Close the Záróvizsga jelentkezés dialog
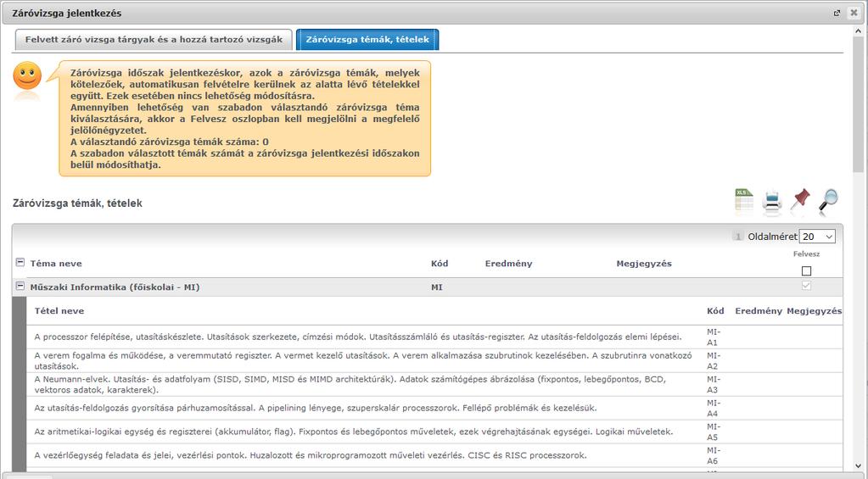The image size is (868, 479). point(854,13)
